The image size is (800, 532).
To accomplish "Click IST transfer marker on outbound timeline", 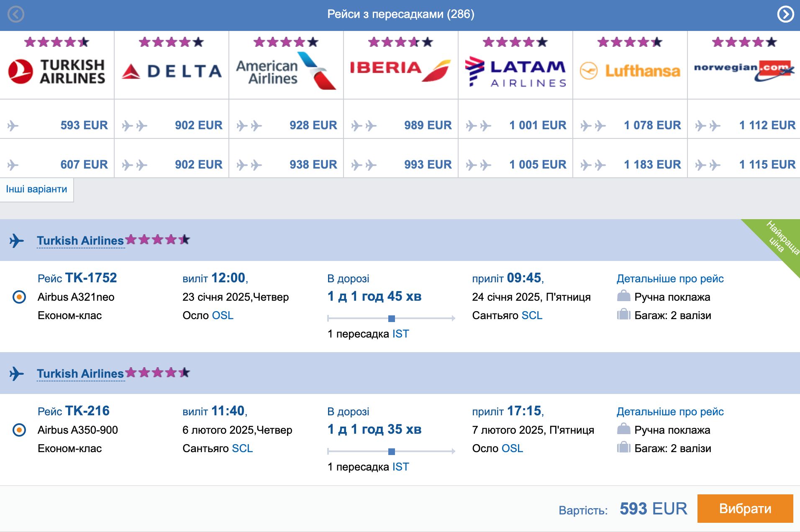I will coord(392,319).
